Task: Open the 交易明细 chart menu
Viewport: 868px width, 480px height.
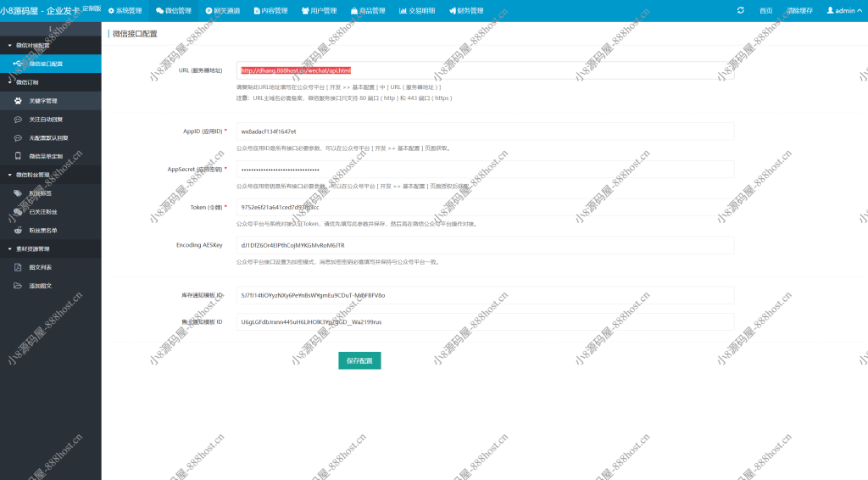Action: click(x=417, y=10)
